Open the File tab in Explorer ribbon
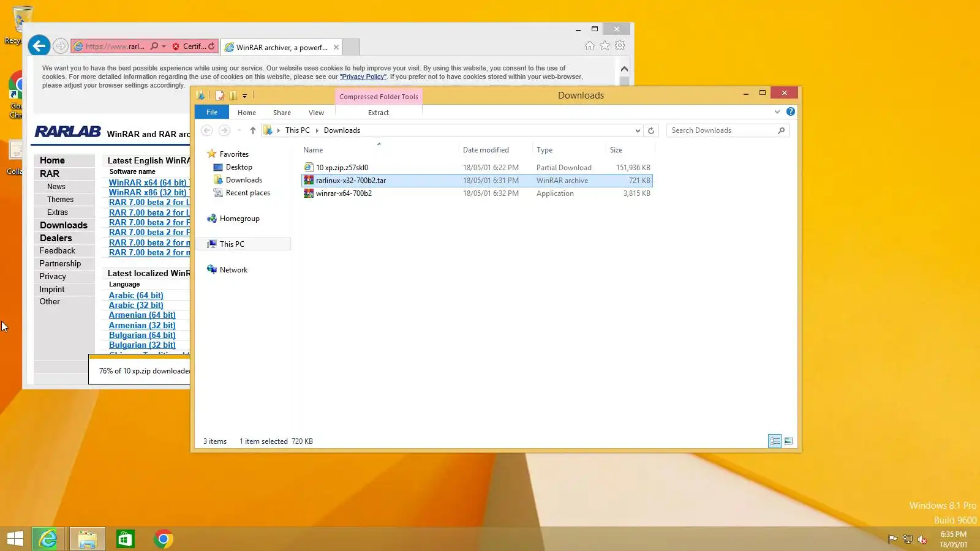The width and height of the screenshot is (980, 551). click(x=212, y=112)
